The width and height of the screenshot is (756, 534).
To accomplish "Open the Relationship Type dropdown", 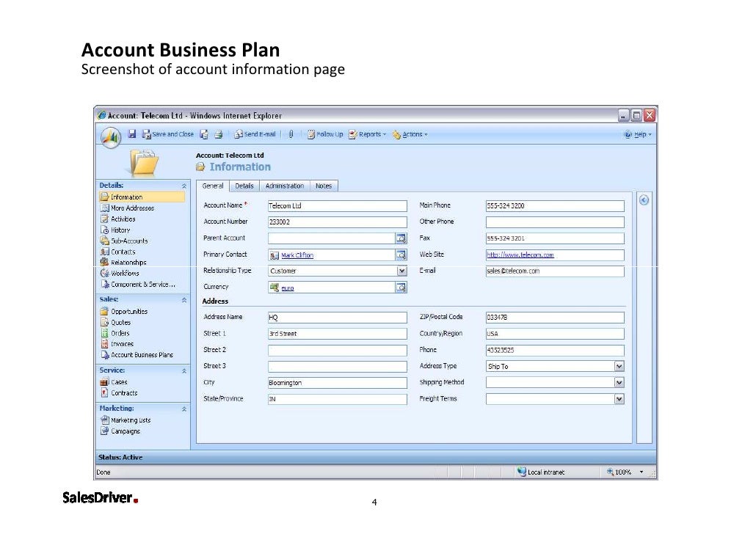I will click(x=402, y=271).
